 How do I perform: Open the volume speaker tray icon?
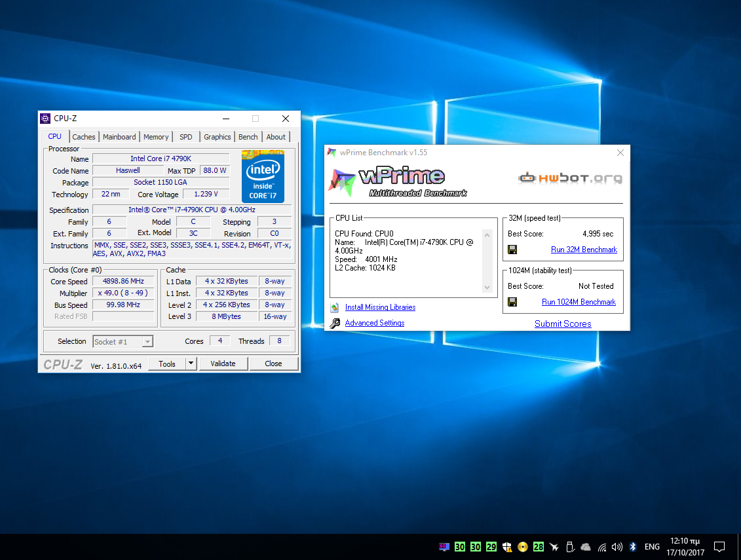tap(617, 547)
